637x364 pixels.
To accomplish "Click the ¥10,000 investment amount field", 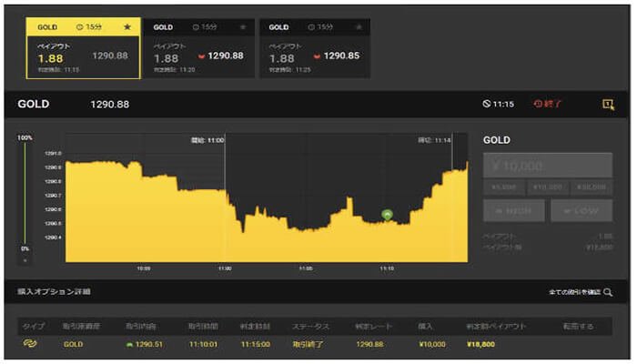I will [x=547, y=166].
